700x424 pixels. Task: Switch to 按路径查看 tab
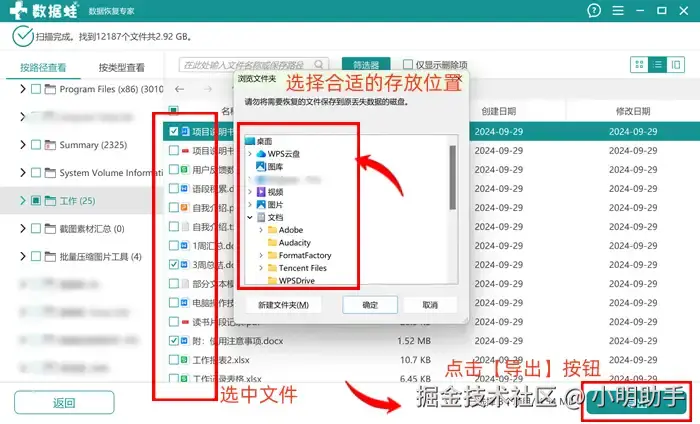point(43,67)
